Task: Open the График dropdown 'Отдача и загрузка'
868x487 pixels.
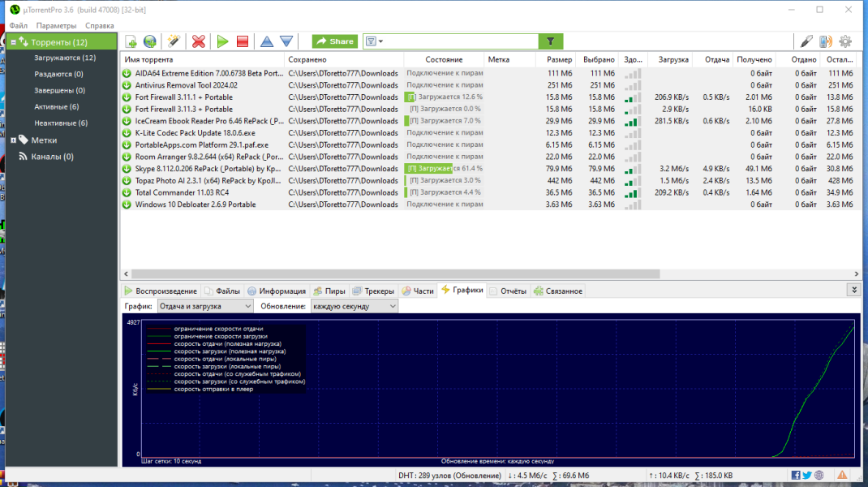Action: tap(205, 306)
